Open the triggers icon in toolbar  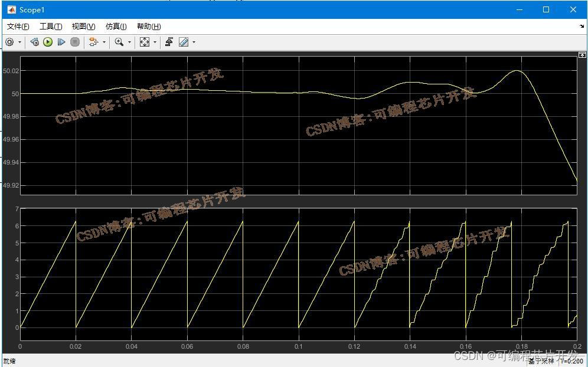(x=169, y=42)
